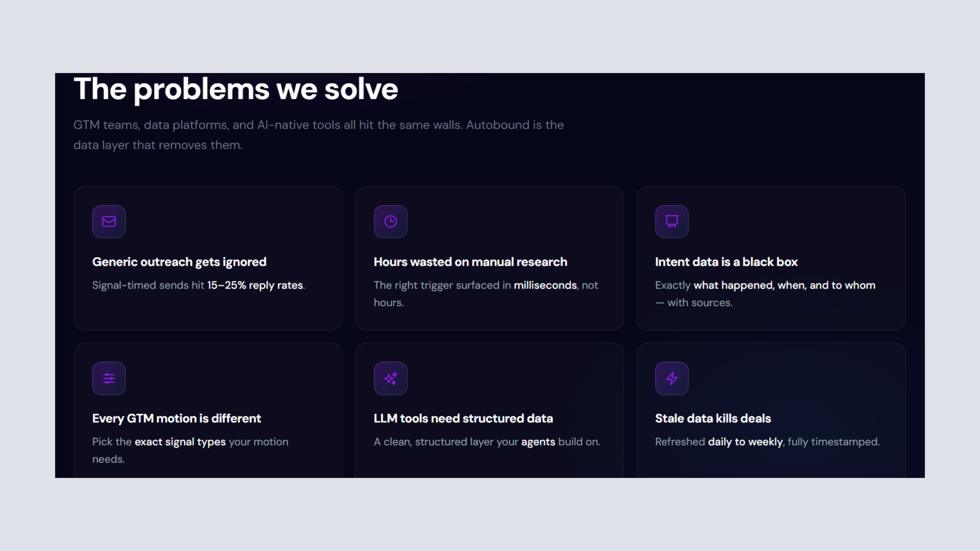
Task: Click the lightning bolt icon above Stale data
Action: (672, 378)
